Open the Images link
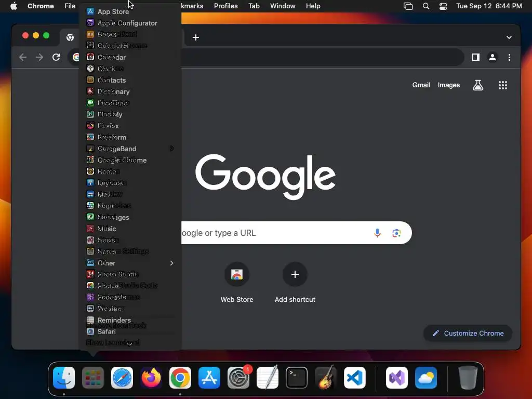 (448, 85)
